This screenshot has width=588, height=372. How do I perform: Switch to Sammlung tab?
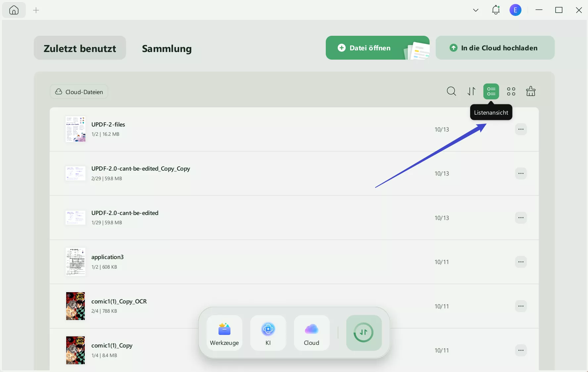click(x=167, y=48)
